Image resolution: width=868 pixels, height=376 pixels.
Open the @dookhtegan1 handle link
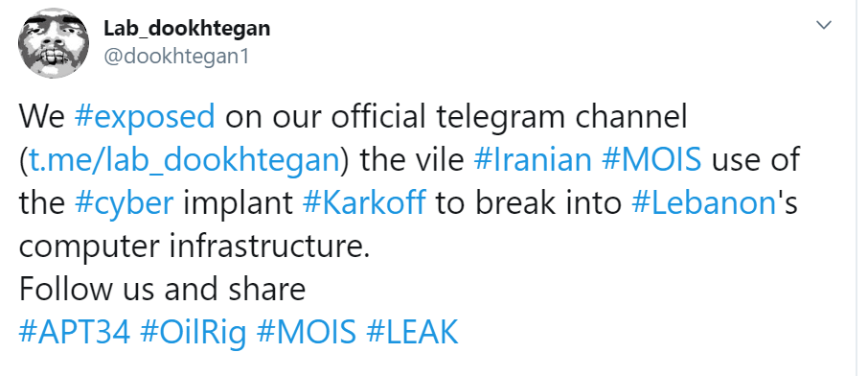click(176, 56)
